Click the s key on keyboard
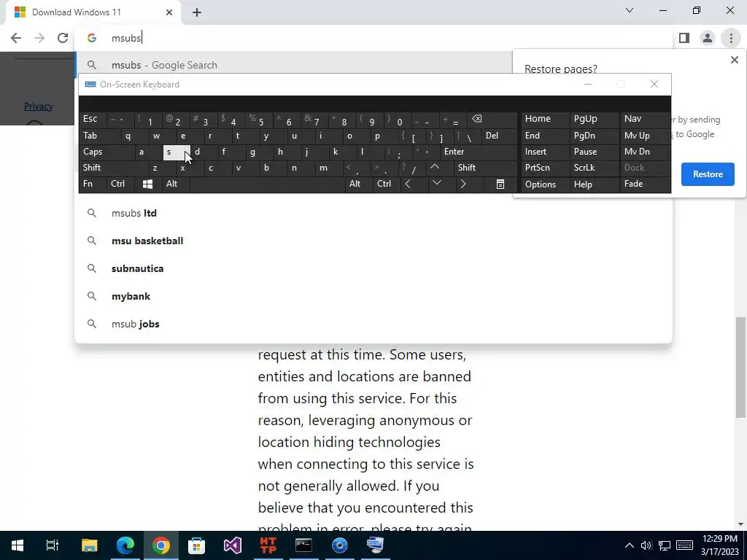 (x=177, y=152)
